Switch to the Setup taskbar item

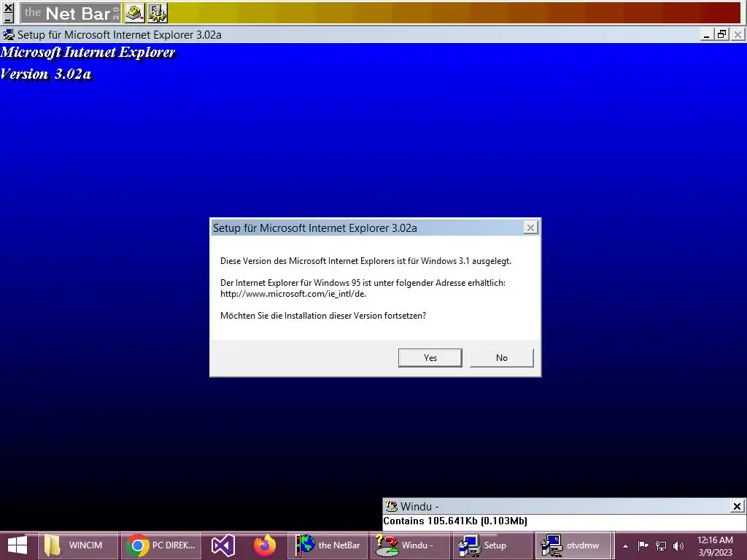point(493,545)
